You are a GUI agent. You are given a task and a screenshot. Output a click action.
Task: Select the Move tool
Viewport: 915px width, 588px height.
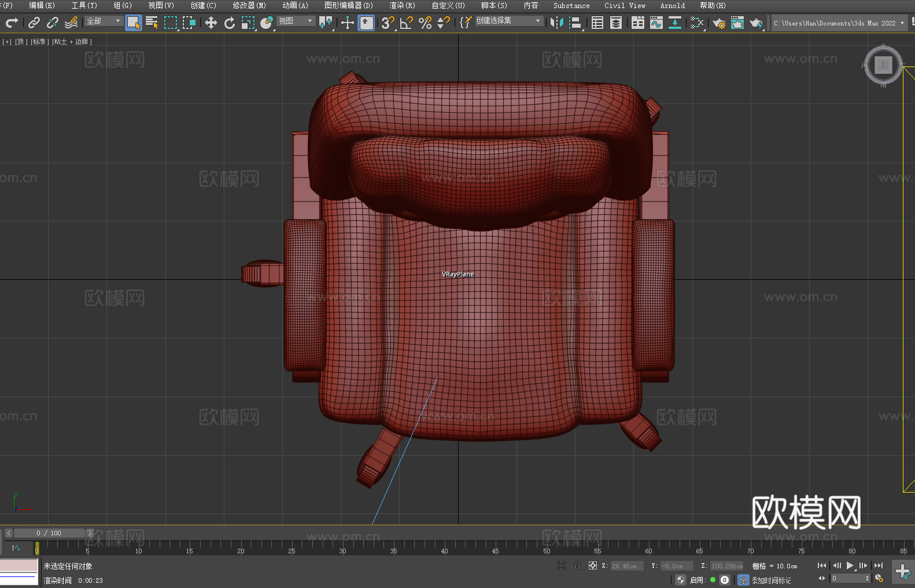pos(211,23)
